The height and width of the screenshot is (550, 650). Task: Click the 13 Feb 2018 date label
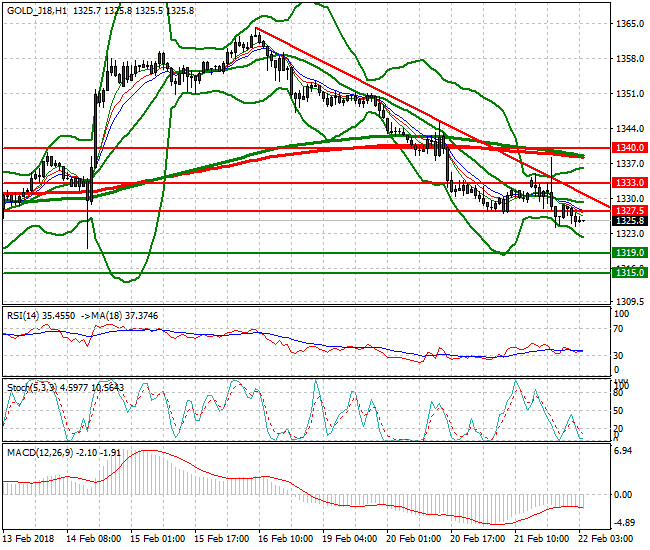click(28, 539)
